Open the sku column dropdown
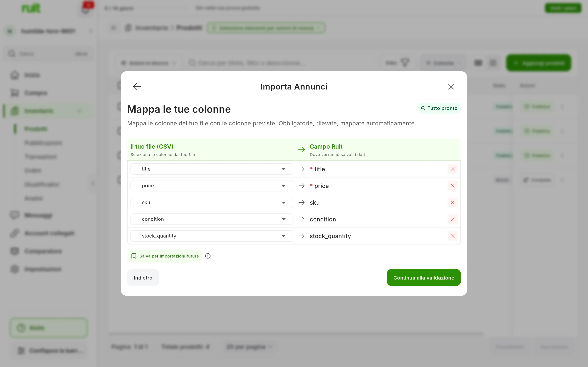588x367 pixels. point(212,202)
